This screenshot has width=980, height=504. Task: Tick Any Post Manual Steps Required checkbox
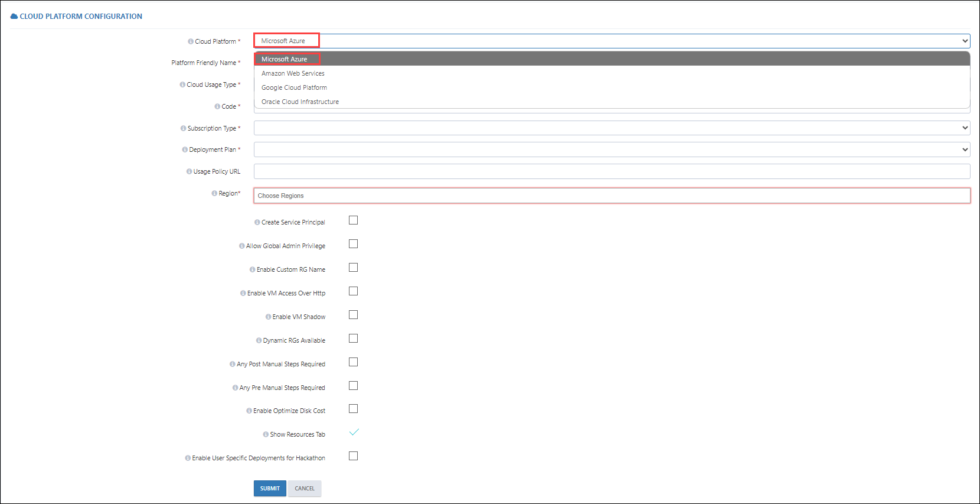coord(353,362)
